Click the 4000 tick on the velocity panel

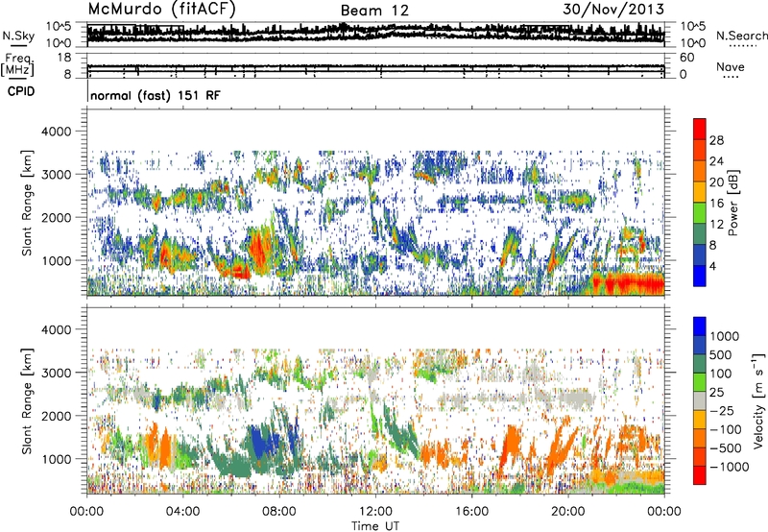coord(57,329)
